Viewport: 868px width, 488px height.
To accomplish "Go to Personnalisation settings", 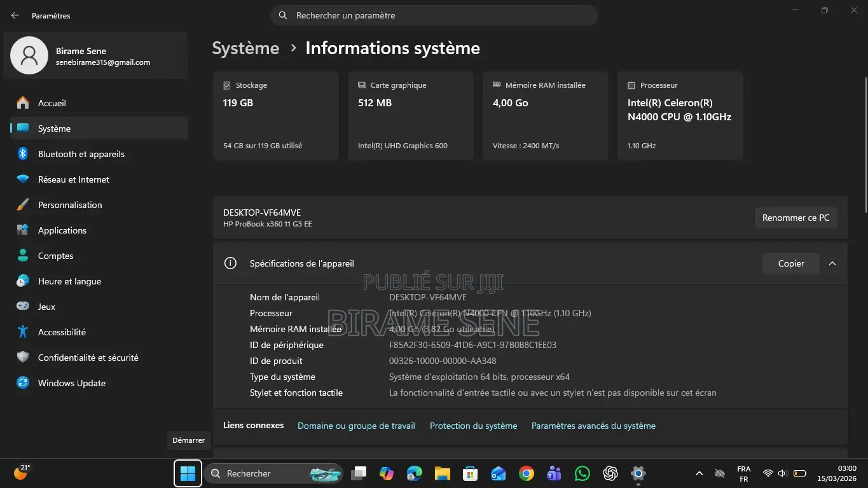I will tap(99, 205).
